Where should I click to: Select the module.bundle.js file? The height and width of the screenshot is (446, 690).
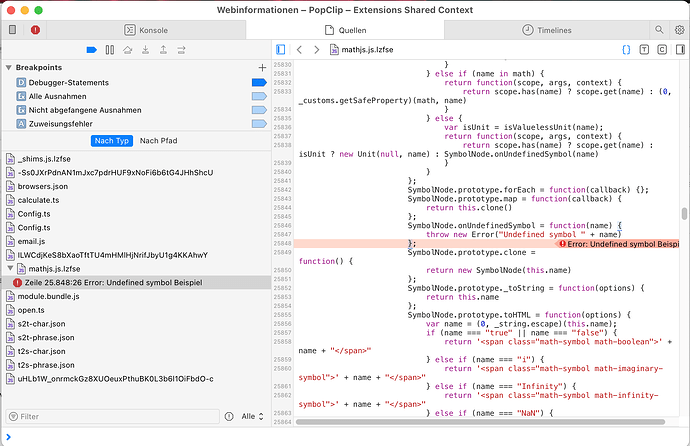tap(52, 297)
